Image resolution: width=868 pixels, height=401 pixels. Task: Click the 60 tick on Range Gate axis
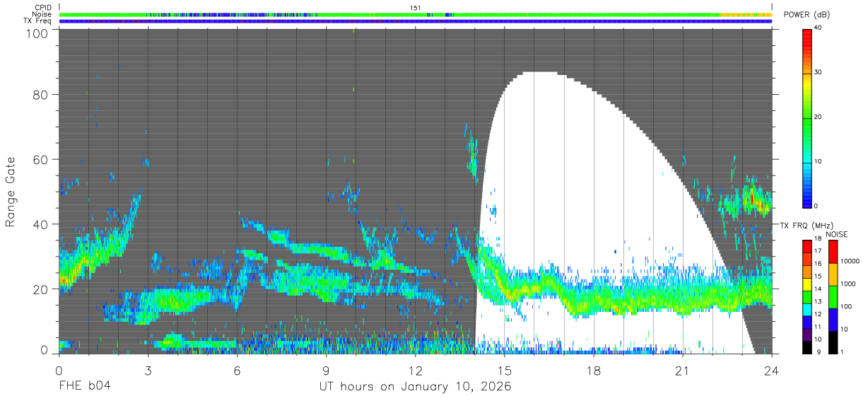point(41,159)
